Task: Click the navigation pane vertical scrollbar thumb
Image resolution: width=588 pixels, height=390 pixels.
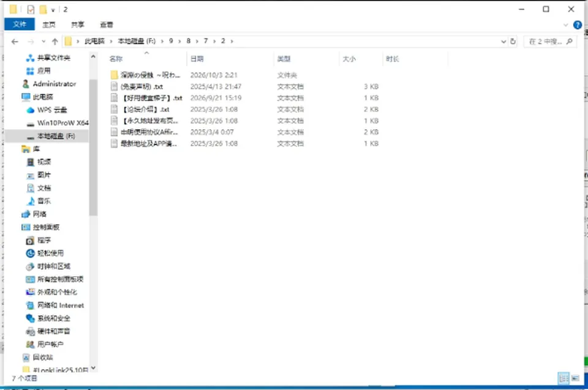Action: pos(93,148)
